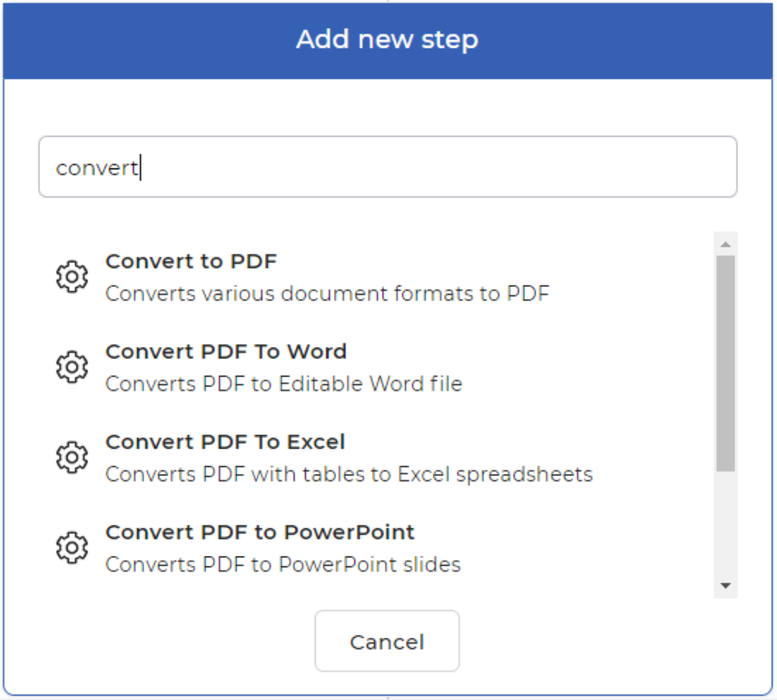The width and height of the screenshot is (777, 700).
Task: Click the scrollbar up arrow
Action: [x=725, y=244]
